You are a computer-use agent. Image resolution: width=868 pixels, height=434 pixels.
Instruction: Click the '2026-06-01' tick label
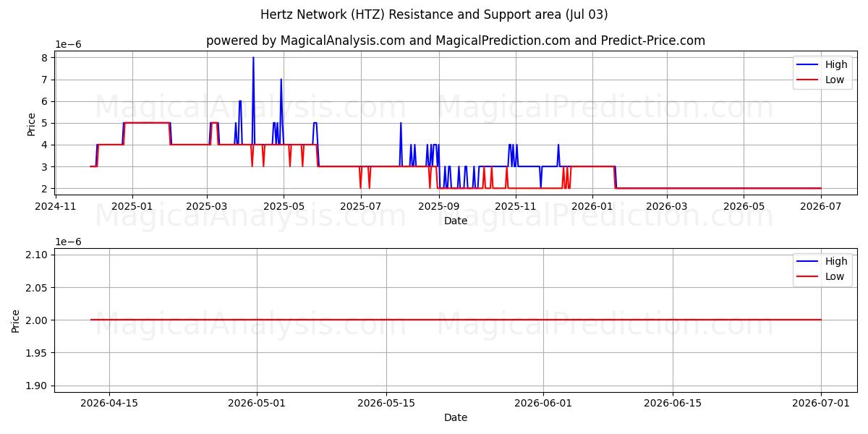point(543,403)
